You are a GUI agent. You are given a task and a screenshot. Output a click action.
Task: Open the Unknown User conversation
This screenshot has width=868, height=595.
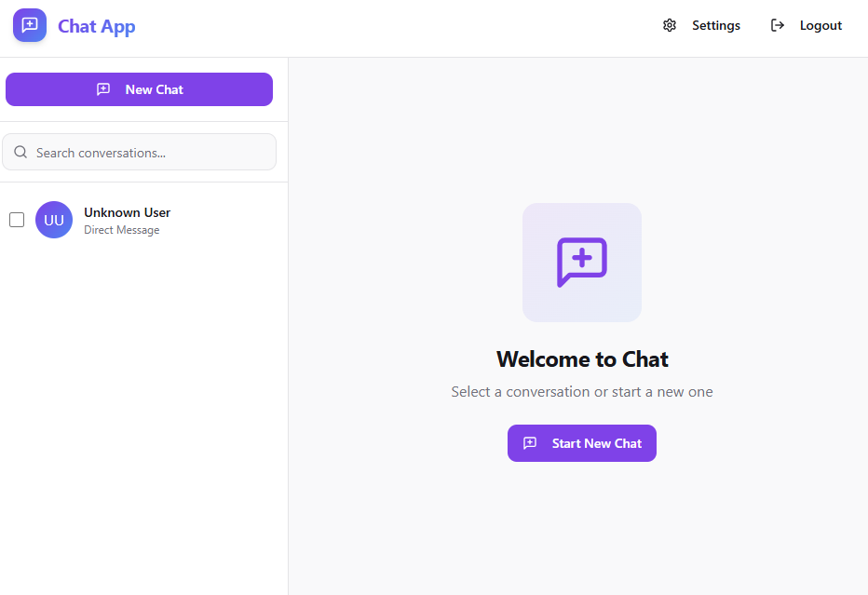pyautogui.click(x=144, y=220)
